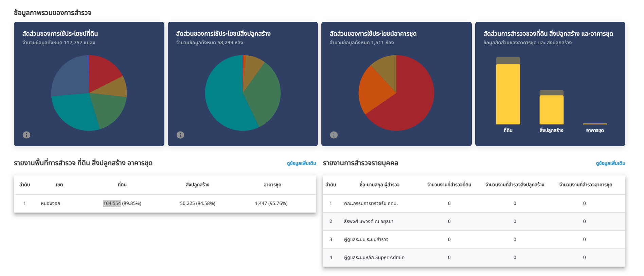
Task: Open ดูข้อมูลเพิ่มเติม link for area survey report
Action: click(301, 163)
